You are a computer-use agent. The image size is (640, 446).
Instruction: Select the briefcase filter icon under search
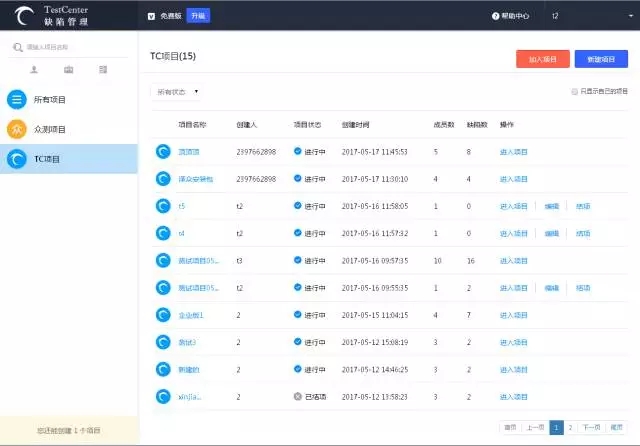(69, 69)
